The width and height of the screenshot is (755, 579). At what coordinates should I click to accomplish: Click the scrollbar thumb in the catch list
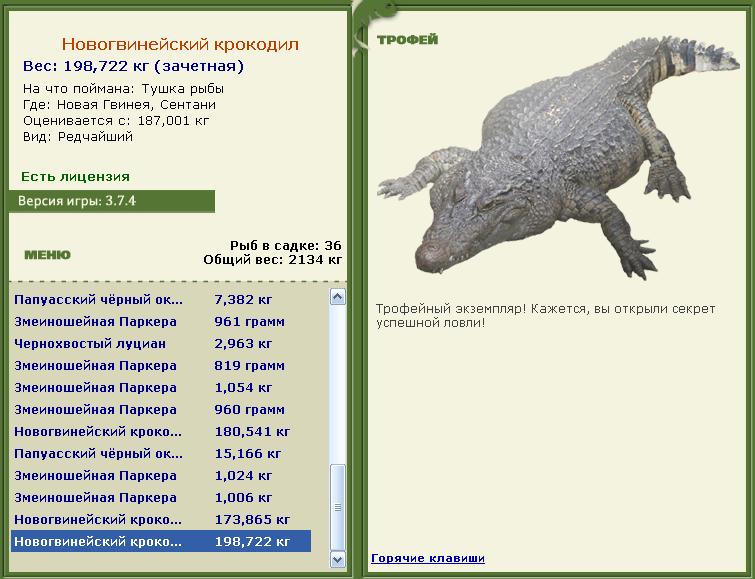(x=338, y=507)
